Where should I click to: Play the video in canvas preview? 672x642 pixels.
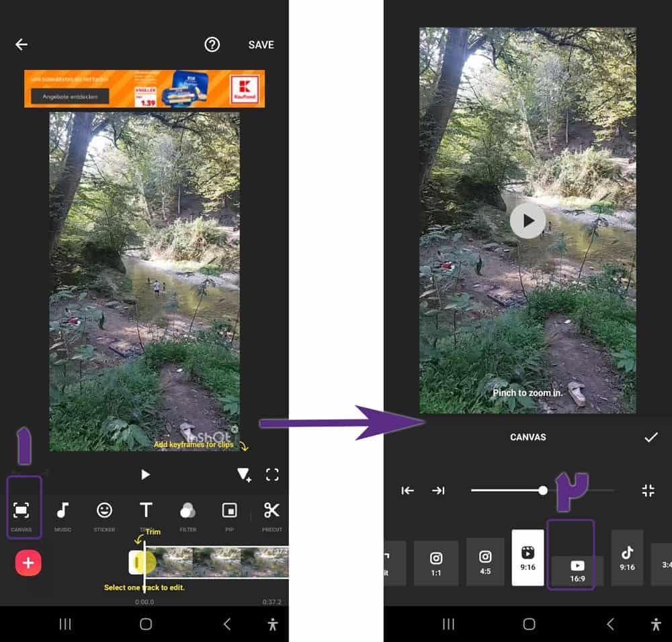click(x=528, y=220)
